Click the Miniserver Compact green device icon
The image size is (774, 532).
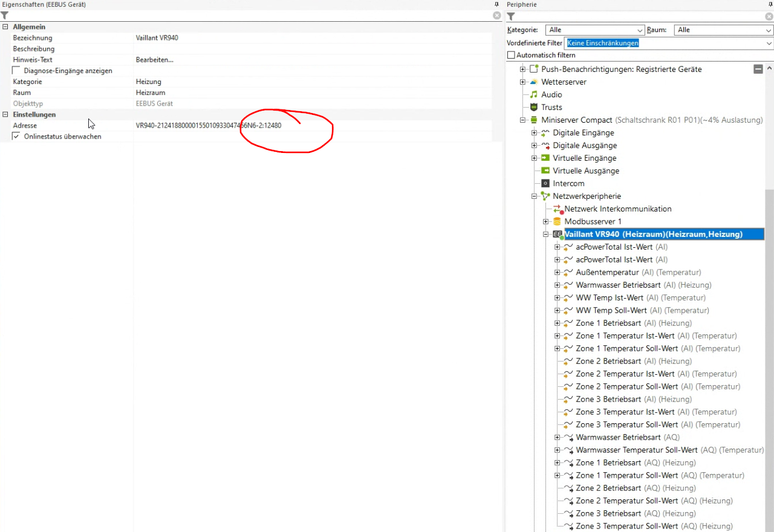[x=533, y=120]
